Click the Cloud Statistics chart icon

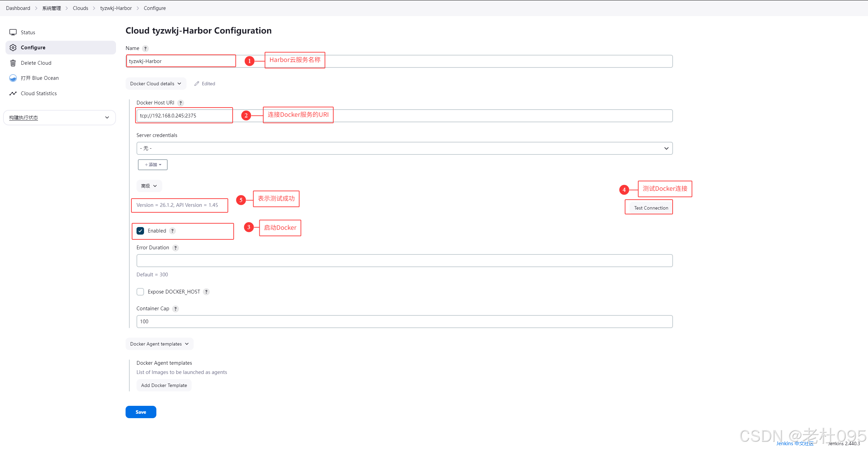pyautogui.click(x=13, y=93)
